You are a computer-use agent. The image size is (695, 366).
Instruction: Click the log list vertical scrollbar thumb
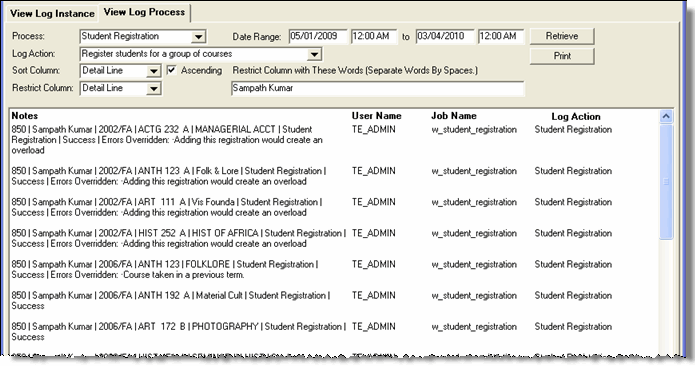(666, 182)
